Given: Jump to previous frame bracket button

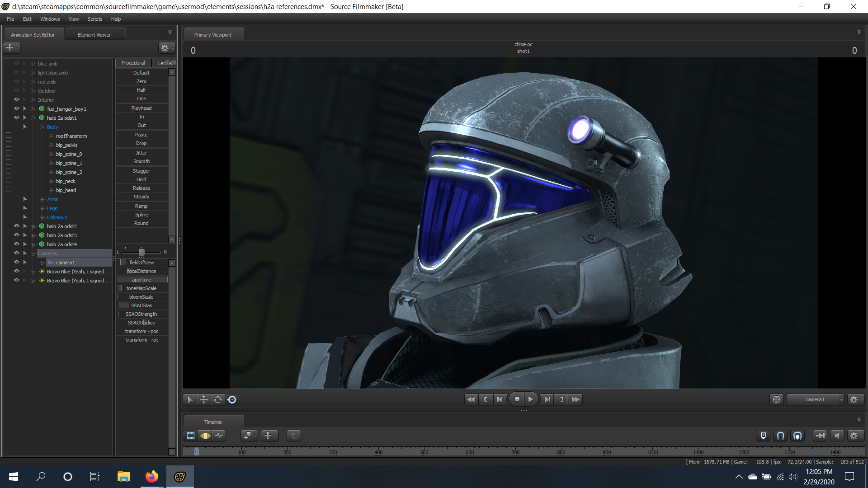Looking at the screenshot, I should coord(486,399).
